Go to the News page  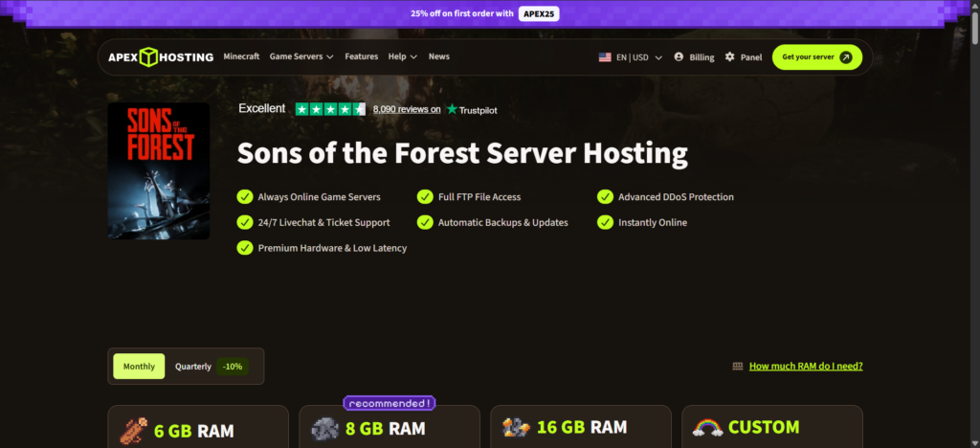[438, 56]
